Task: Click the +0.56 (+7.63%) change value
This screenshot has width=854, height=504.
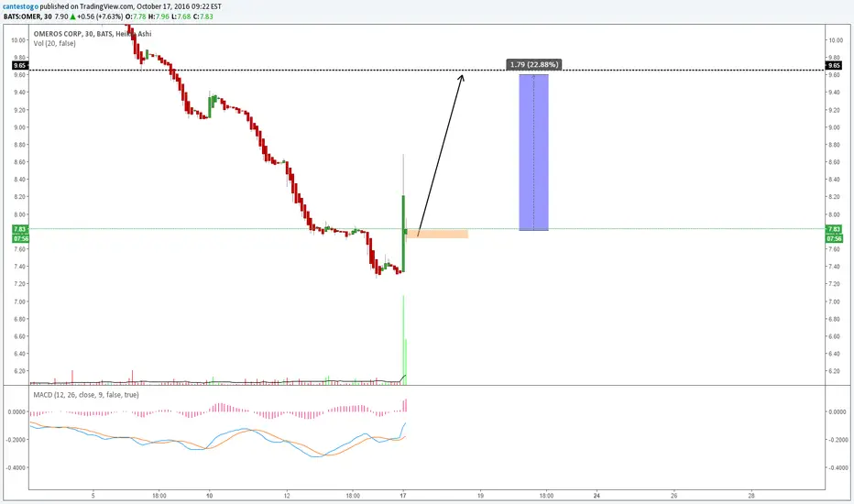Action: [x=100, y=16]
